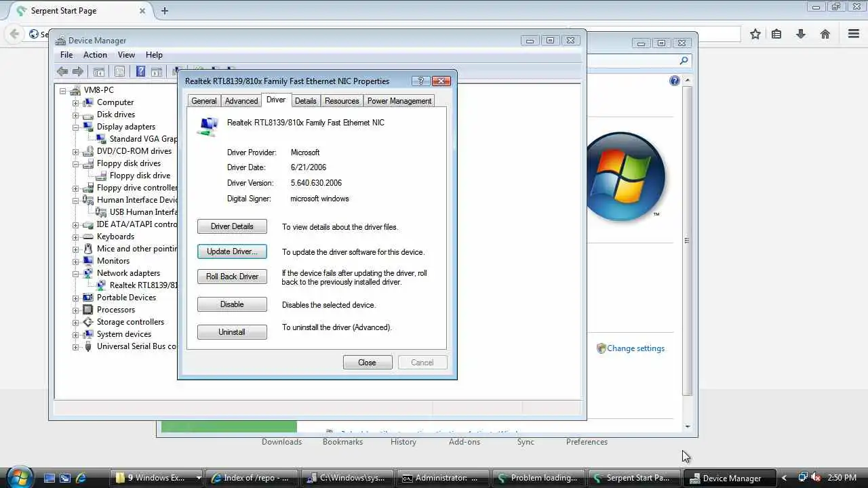Open the File menu in Device Manager
The height and width of the screenshot is (488, 868).
(66, 55)
